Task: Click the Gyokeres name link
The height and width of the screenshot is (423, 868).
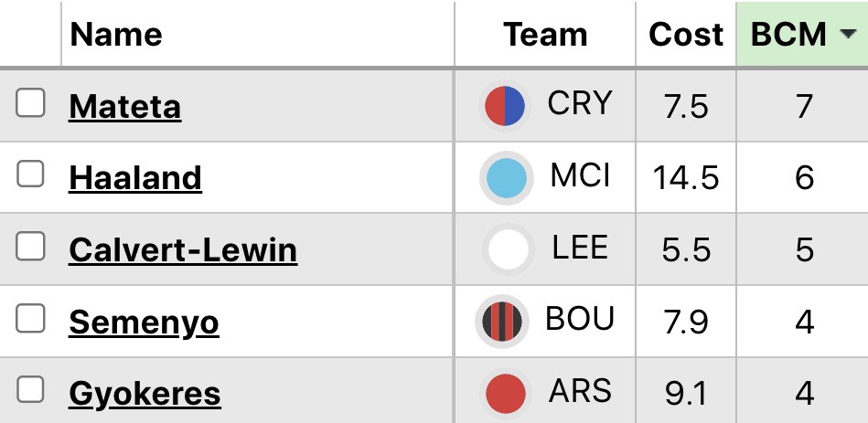Action: click(145, 394)
